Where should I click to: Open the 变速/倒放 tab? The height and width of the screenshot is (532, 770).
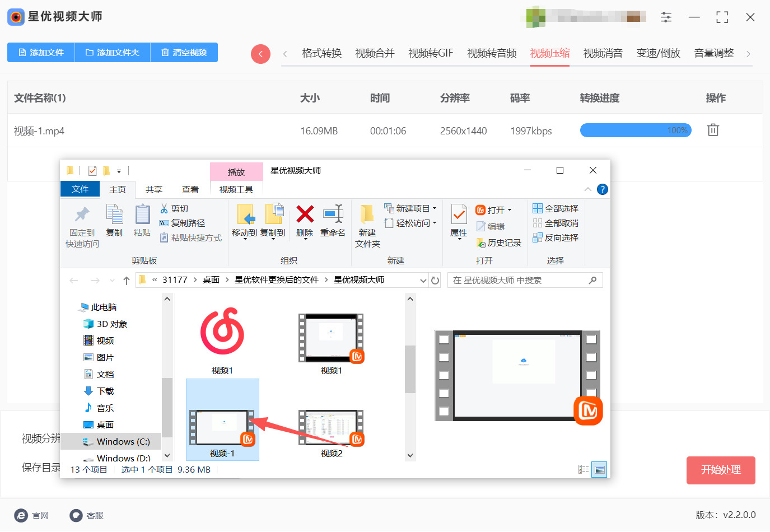pyautogui.click(x=659, y=53)
